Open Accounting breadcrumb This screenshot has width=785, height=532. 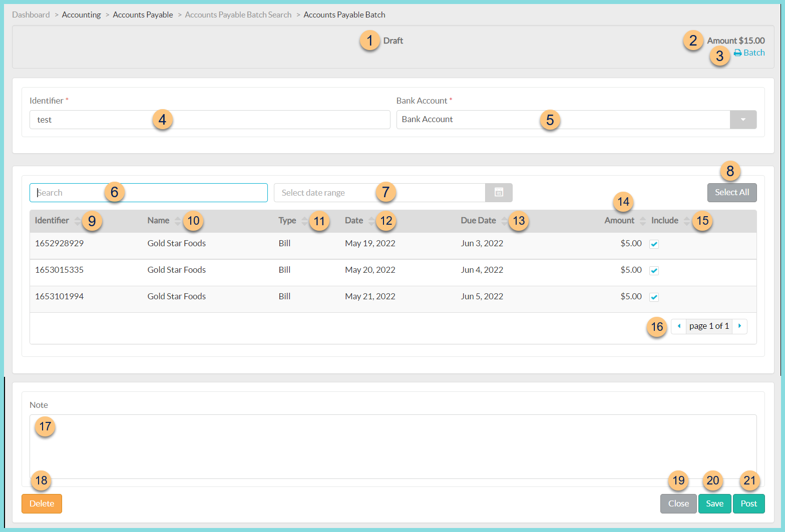81,15
